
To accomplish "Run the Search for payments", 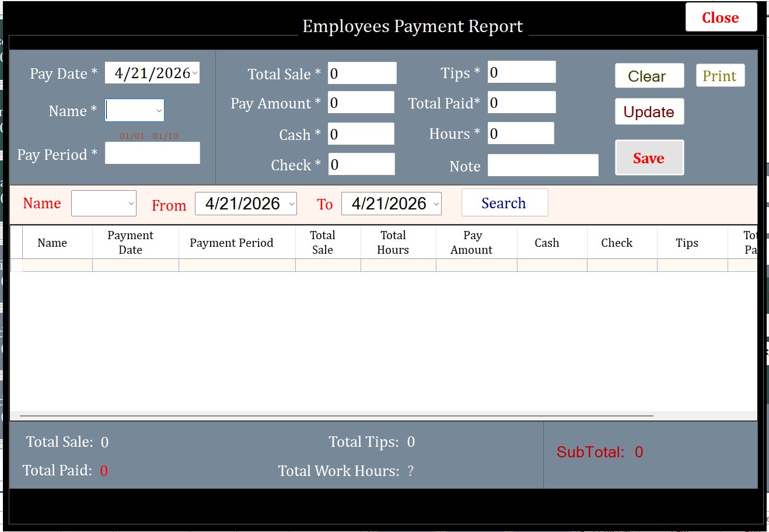I will coord(504,203).
